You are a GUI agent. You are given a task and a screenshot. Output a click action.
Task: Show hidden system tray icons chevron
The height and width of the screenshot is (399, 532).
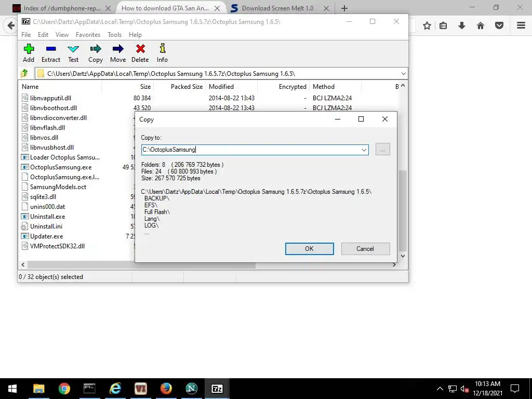(x=440, y=389)
